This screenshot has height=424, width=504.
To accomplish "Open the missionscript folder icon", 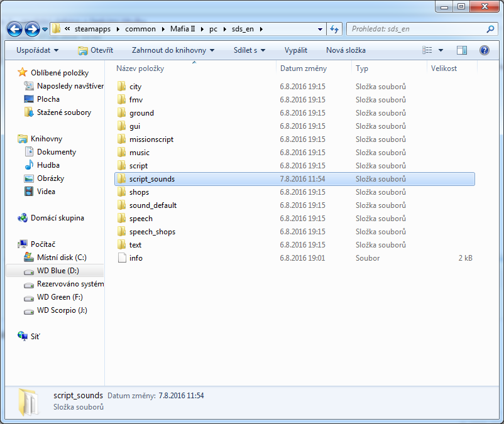I will 122,139.
